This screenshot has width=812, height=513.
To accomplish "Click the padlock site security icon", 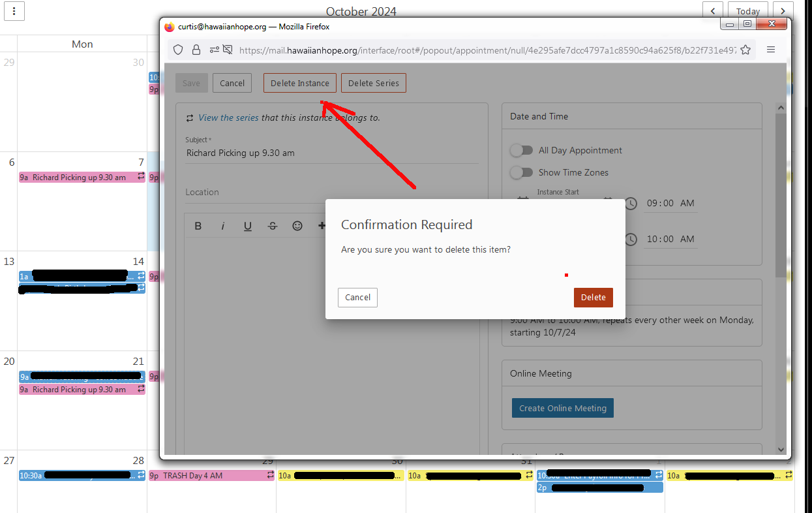I will [x=196, y=50].
